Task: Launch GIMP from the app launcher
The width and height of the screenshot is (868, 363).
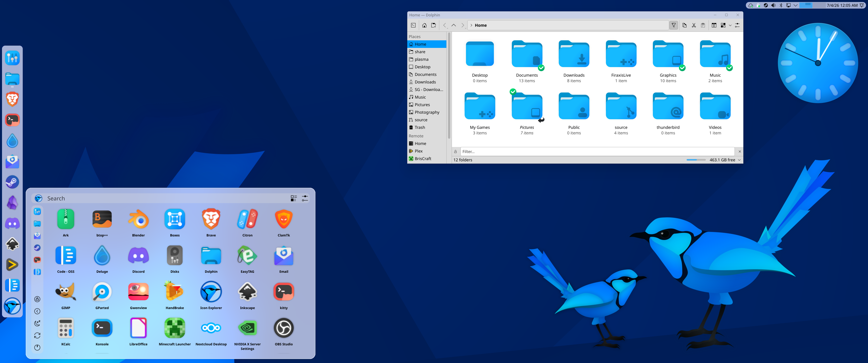Action: coord(66,295)
